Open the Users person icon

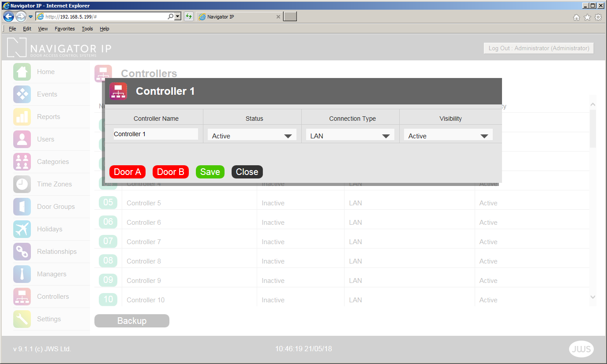click(22, 139)
